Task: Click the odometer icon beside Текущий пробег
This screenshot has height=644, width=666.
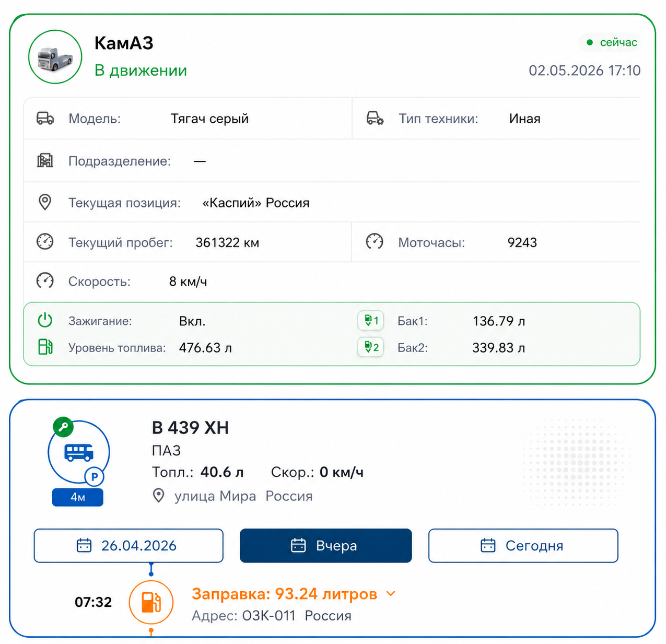Action: [x=45, y=242]
